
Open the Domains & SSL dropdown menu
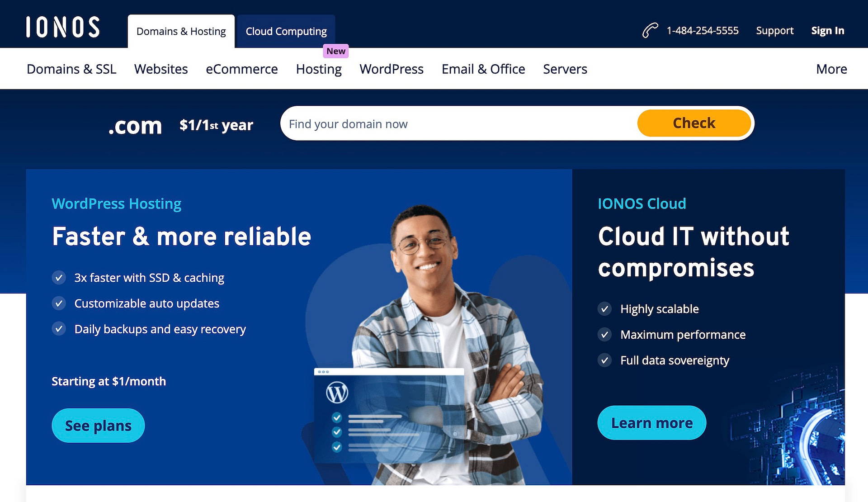coord(72,69)
